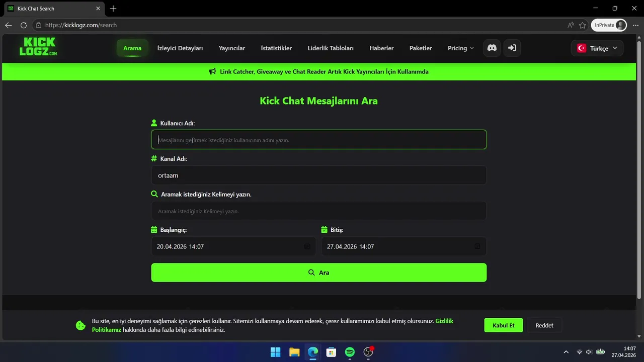Open the Discord icon link
Image resolution: width=644 pixels, height=362 pixels.
coord(492,48)
